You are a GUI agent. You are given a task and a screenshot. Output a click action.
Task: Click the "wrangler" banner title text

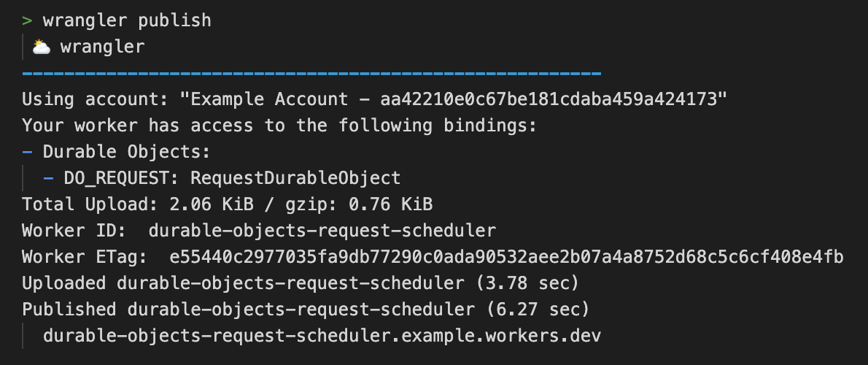[x=102, y=47]
